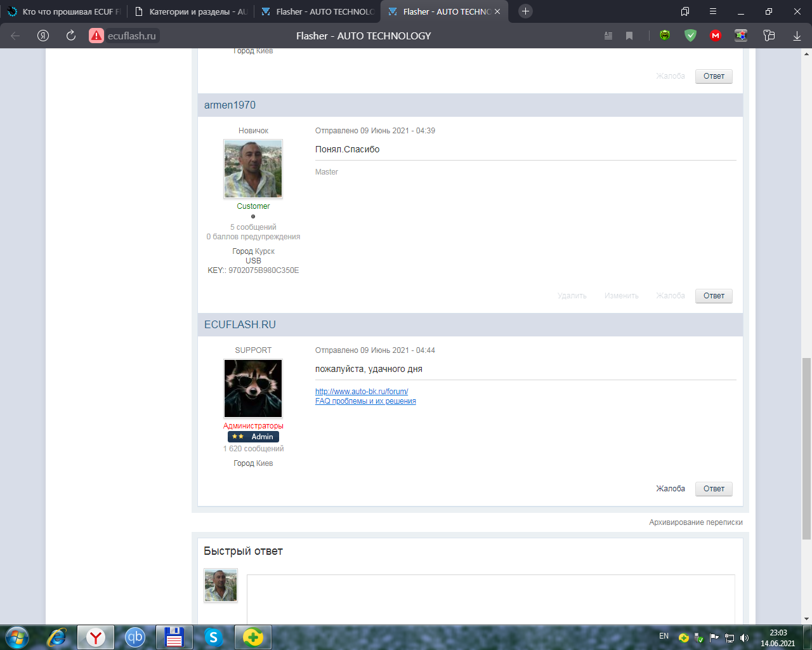This screenshot has height=650, width=812.
Task: Open the browser hamburger menu
Action: (x=713, y=11)
